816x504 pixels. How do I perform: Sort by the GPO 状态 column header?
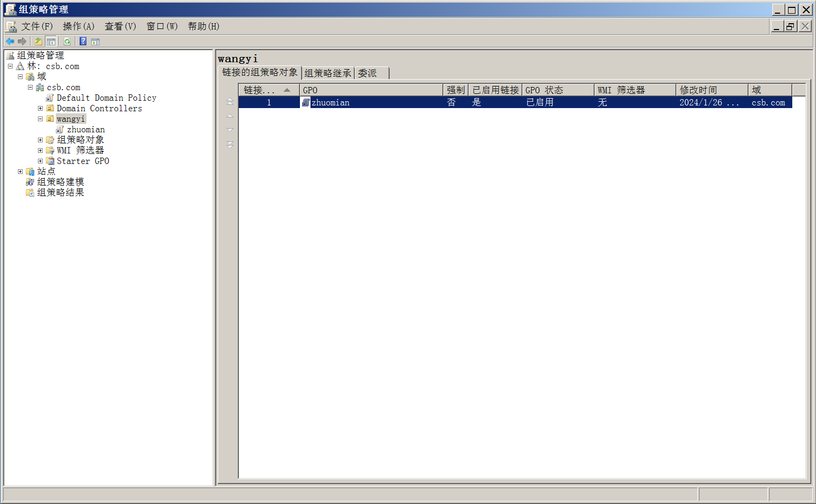click(558, 90)
